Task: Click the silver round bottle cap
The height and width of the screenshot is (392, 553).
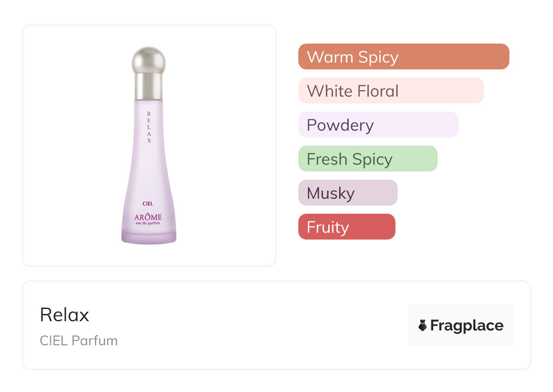Action: click(x=148, y=60)
